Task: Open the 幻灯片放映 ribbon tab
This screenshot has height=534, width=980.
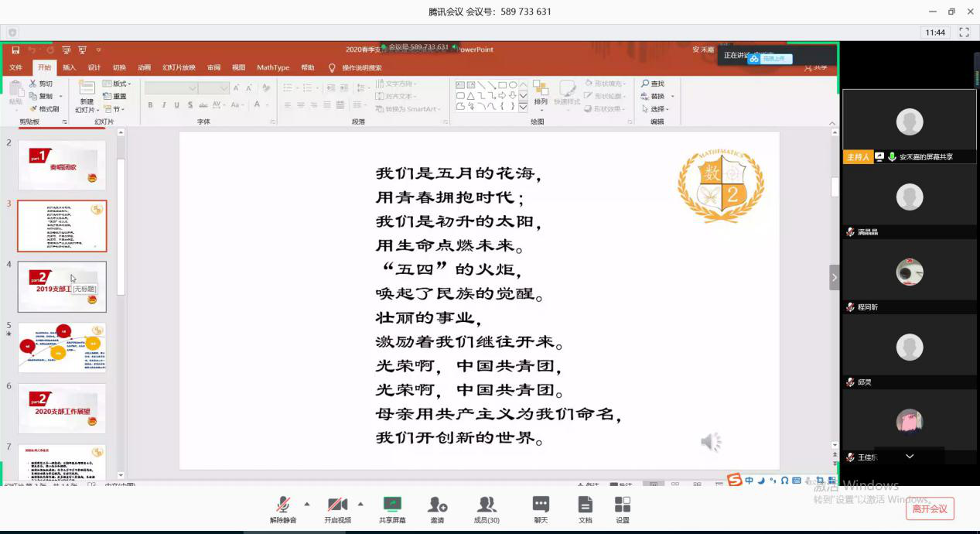Action: 179,67
